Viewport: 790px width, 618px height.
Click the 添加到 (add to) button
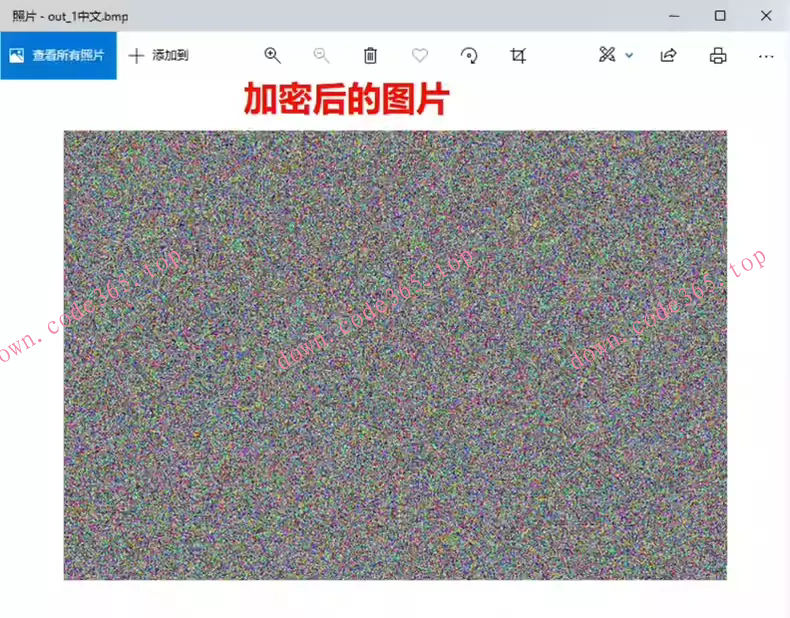point(159,55)
